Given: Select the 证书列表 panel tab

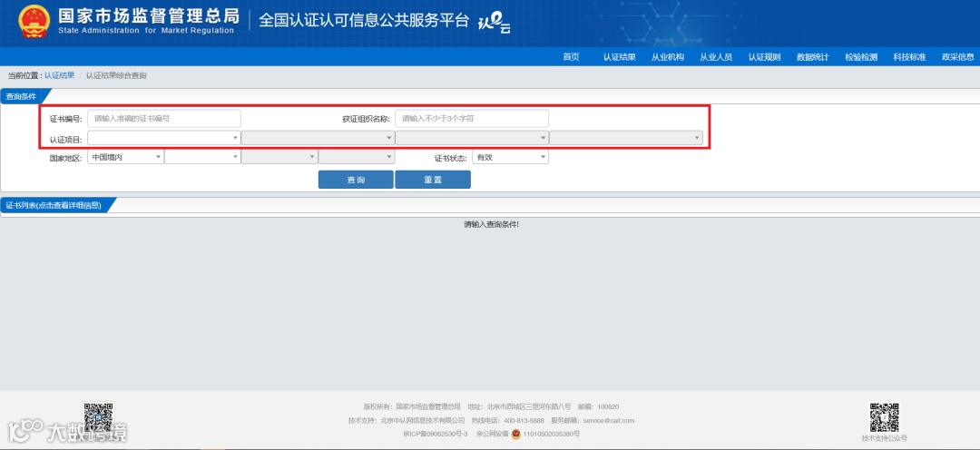Looking at the screenshot, I should coord(55,205).
